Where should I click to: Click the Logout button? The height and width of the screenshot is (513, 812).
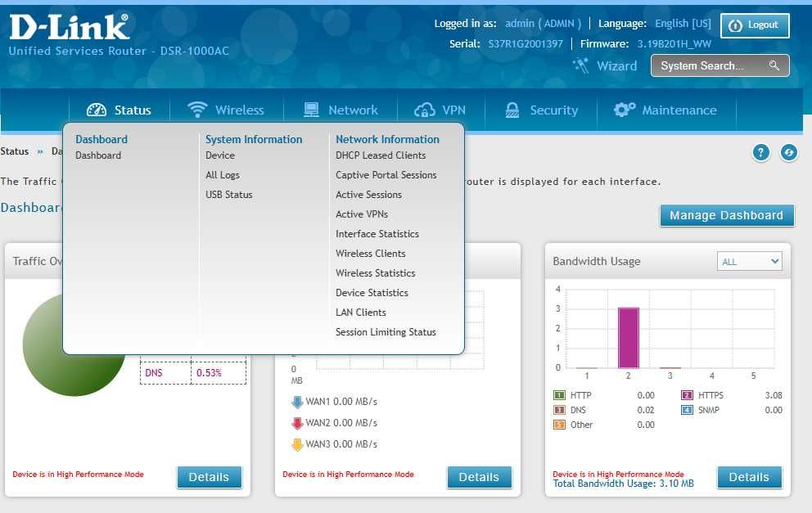755,25
